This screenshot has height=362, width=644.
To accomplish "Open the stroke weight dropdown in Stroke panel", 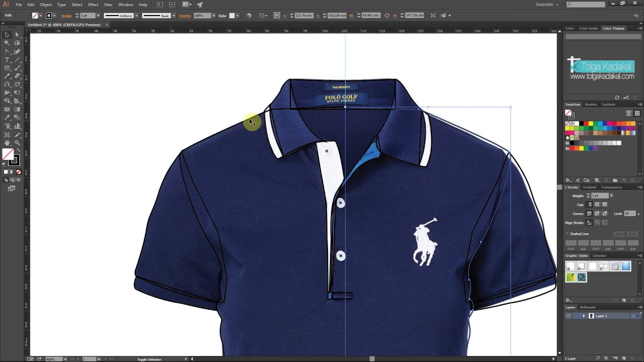I will 611,196.
